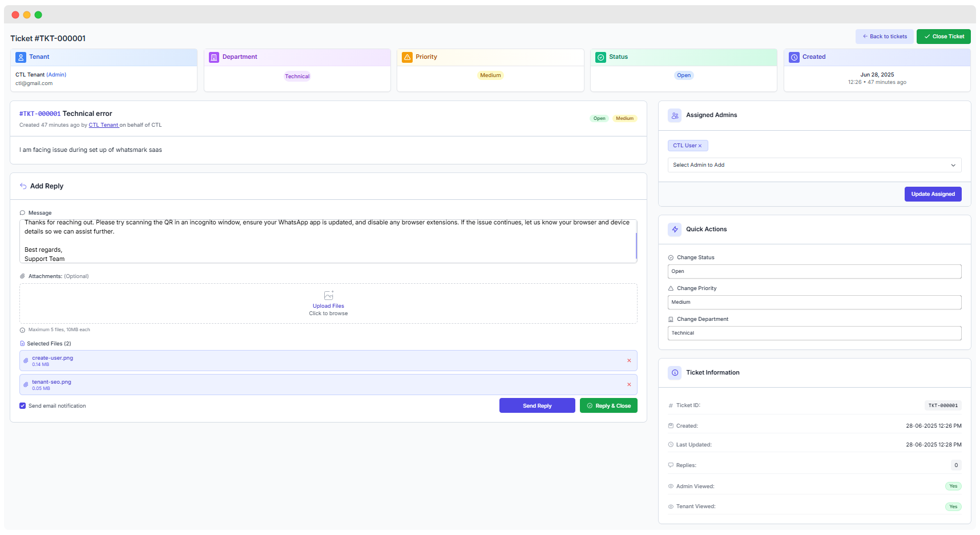
Task: Remove CTL User from assigned admins
Action: click(x=700, y=146)
